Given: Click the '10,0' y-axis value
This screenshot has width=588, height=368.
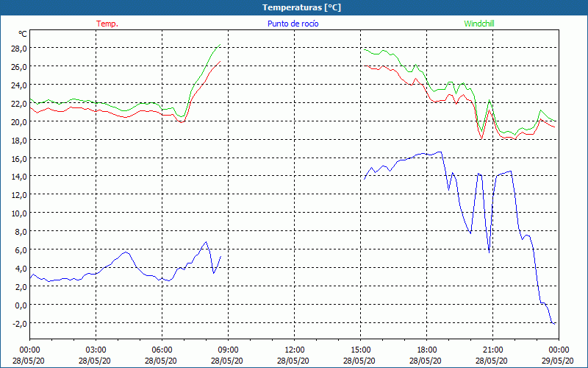Looking at the screenshot, I should pyautogui.click(x=19, y=213).
